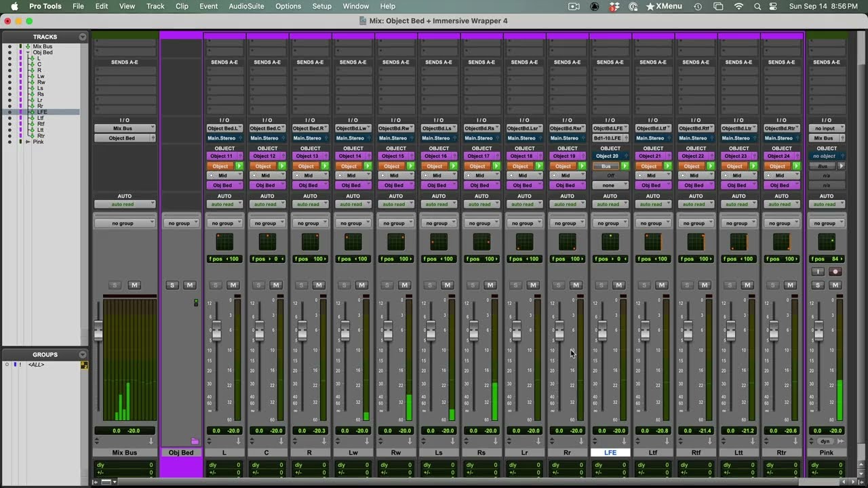
Task: Open the Track menu
Action: [155, 6]
